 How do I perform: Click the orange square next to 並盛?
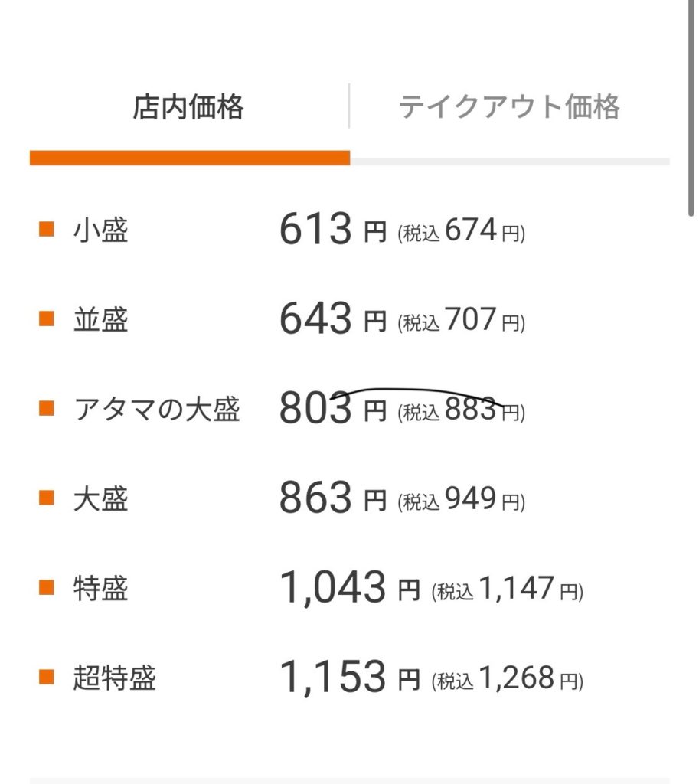[x=47, y=319]
